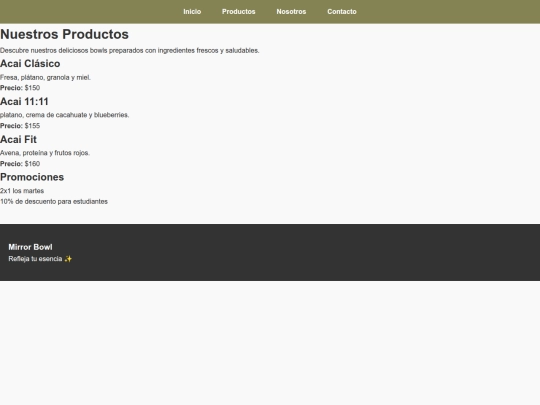Click the Acai Clásico product heading

[x=30, y=64]
